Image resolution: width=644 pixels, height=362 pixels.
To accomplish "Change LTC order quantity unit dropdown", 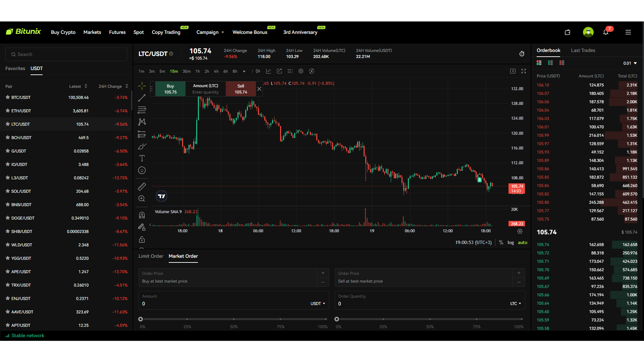I will point(516,304).
